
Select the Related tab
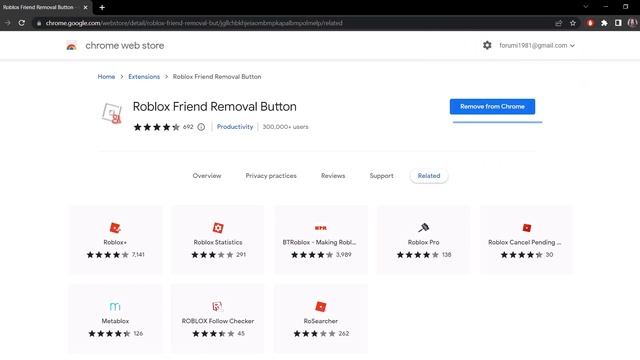click(429, 176)
